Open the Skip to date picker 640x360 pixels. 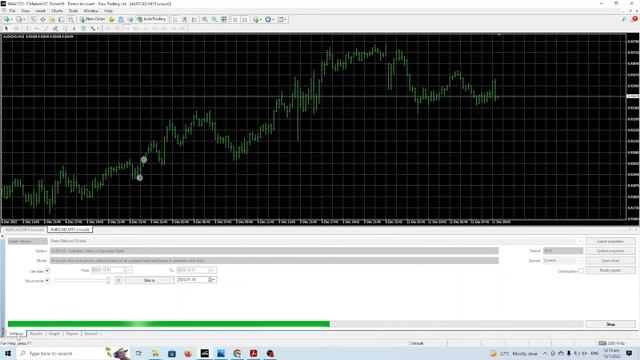pyautogui.click(x=212, y=280)
